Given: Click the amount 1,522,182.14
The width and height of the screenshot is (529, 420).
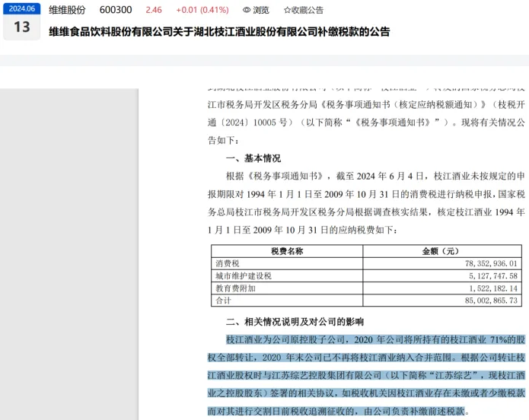Looking at the screenshot, I should coord(493,288).
